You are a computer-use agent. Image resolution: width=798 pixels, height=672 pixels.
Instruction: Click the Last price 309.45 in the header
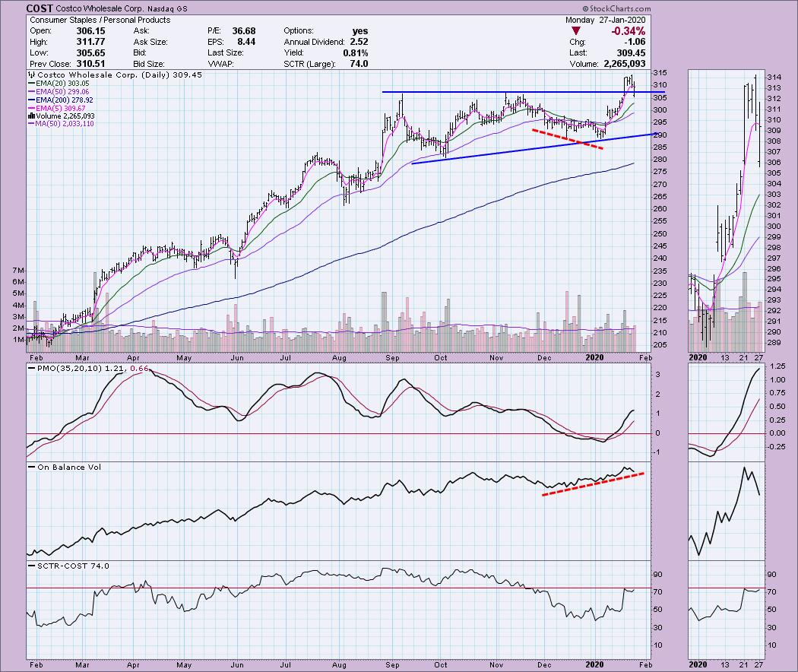pos(631,52)
